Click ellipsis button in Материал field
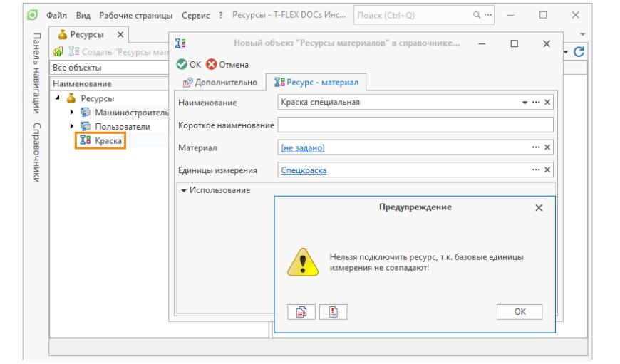The width and height of the screenshot is (620, 364). (x=536, y=147)
